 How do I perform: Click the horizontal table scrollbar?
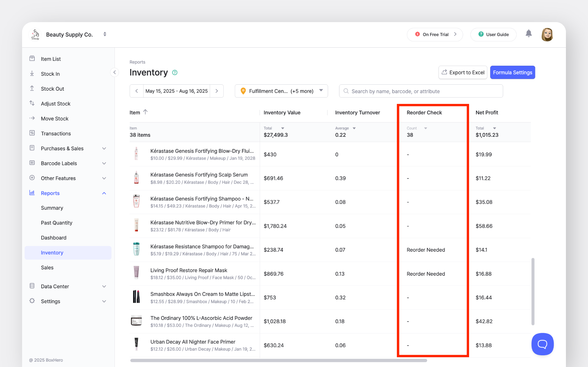[x=278, y=360]
